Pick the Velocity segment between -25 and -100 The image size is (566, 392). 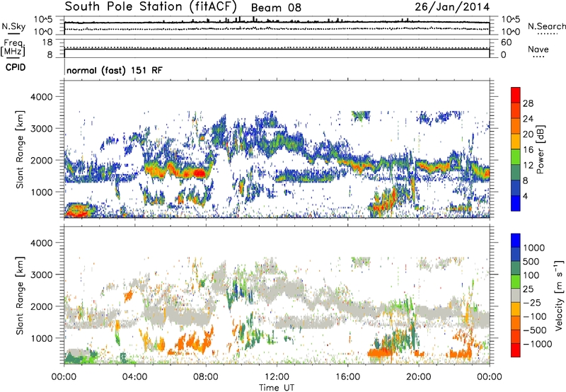point(516,309)
